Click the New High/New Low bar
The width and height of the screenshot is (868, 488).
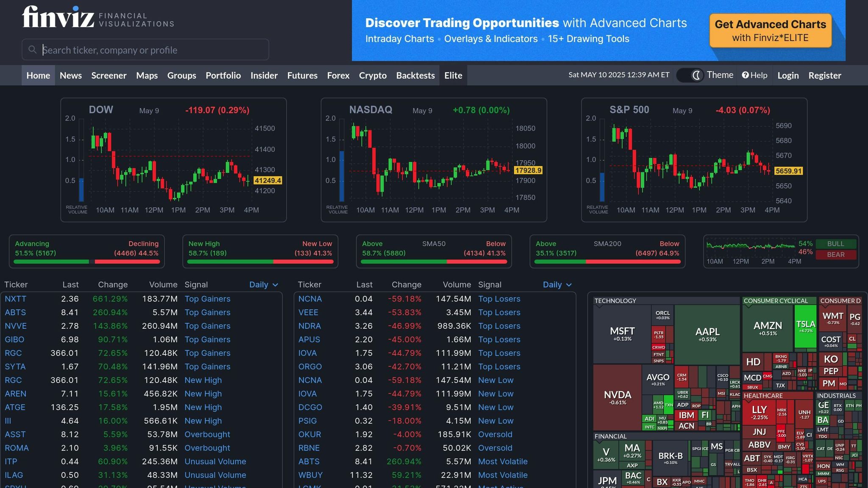point(260,262)
